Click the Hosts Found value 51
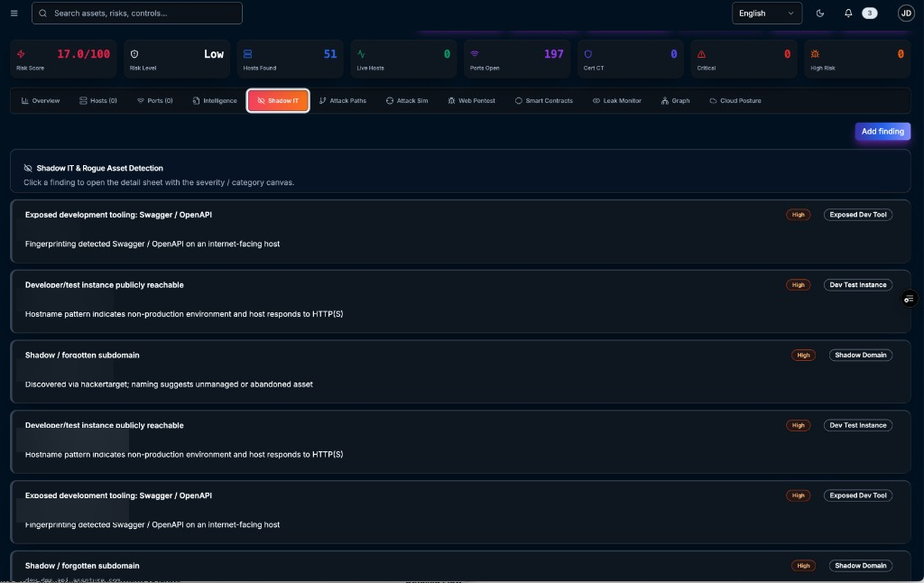Screen dimensions: 924x583 330,54
